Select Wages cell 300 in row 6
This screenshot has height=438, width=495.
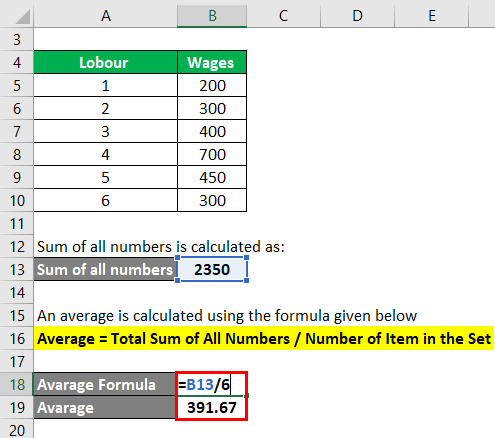212,108
